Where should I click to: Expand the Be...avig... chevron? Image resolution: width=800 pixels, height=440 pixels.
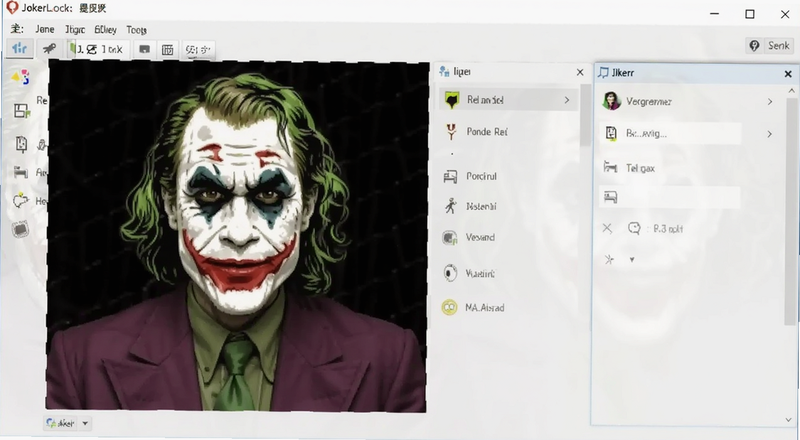point(769,134)
